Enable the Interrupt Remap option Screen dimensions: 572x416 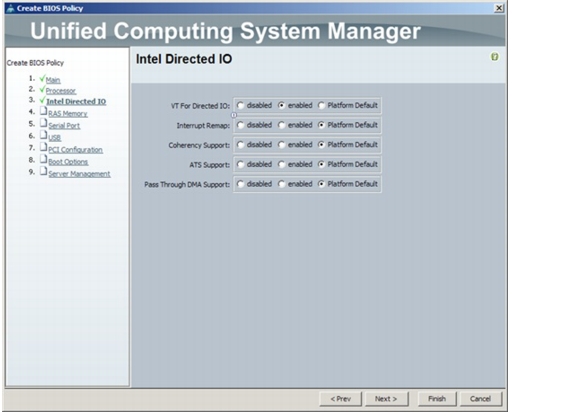(281, 125)
